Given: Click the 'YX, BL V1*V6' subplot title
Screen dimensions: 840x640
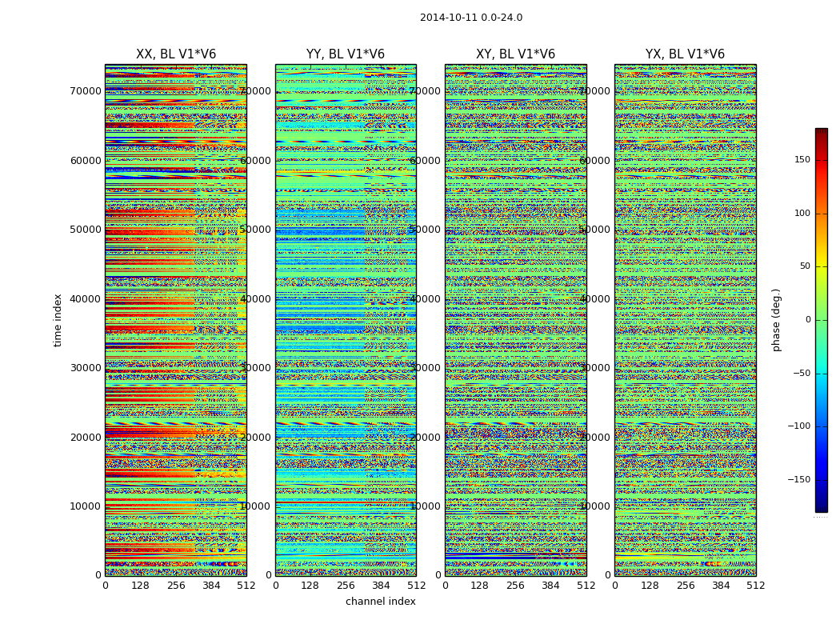Looking at the screenshot, I should (685, 54).
